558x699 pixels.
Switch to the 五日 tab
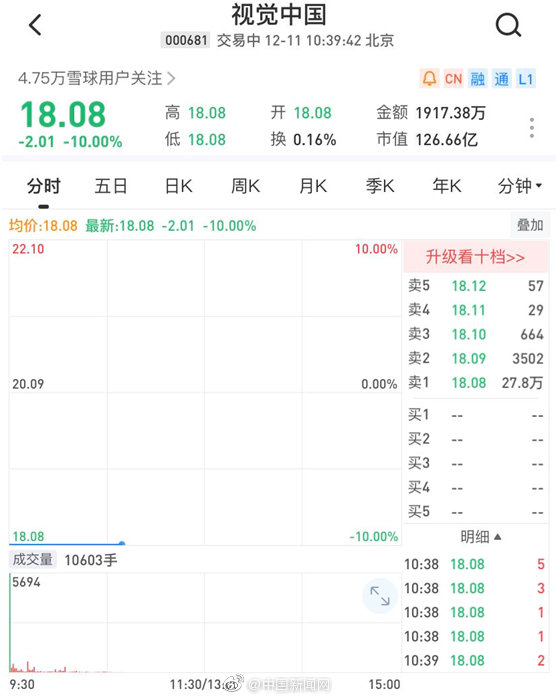111,186
